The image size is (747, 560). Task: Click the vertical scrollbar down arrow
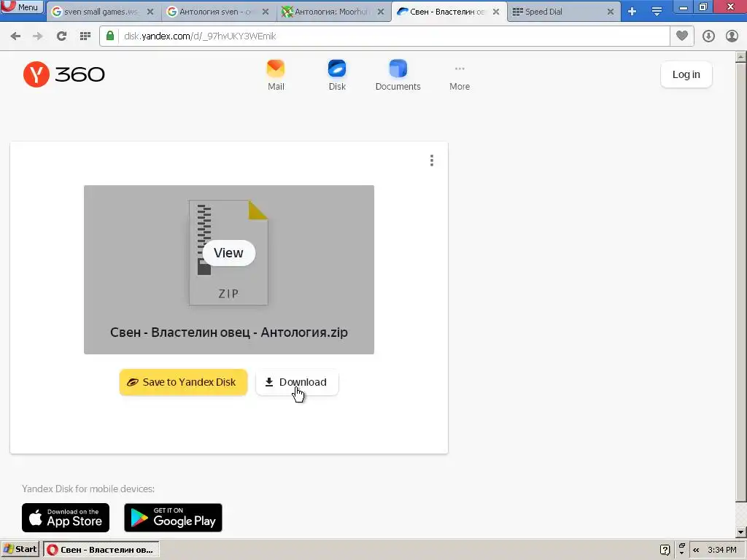(x=741, y=532)
